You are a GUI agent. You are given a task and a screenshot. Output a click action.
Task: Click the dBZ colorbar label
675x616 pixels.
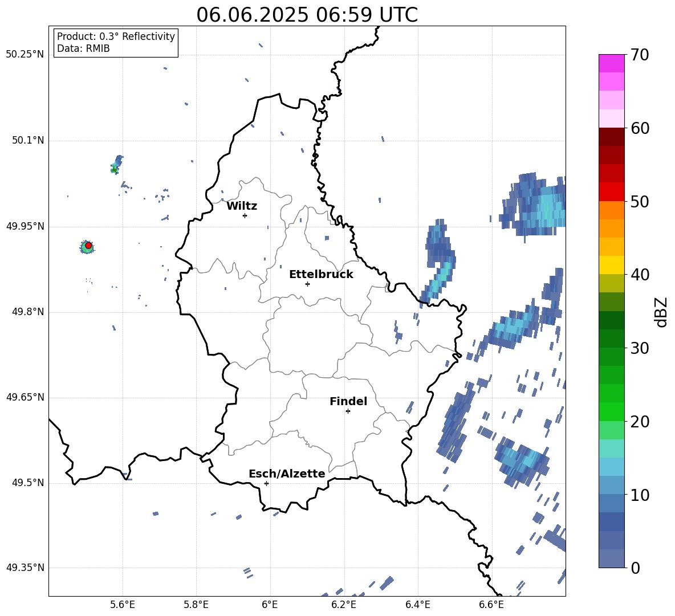[x=661, y=312]
